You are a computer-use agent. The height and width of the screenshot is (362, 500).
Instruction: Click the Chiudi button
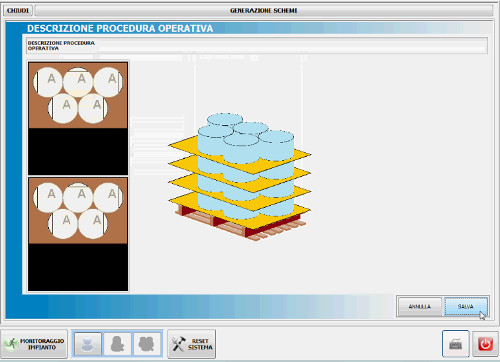(x=18, y=11)
